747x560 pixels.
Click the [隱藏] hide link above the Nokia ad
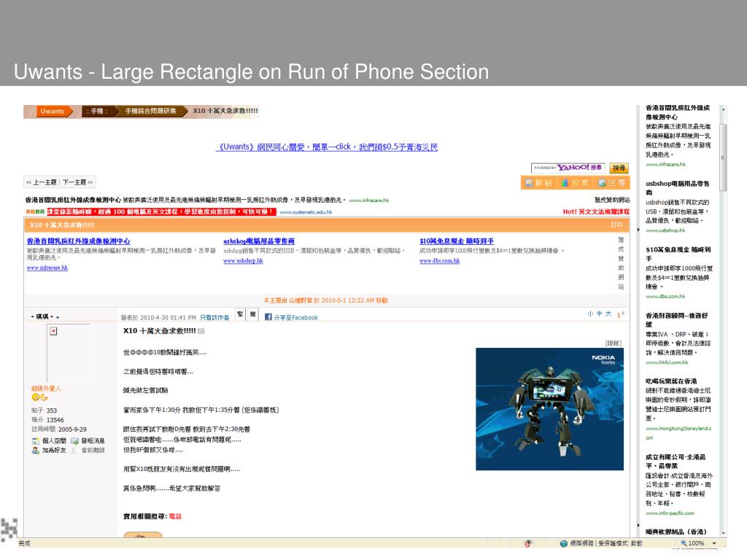click(x=613, y=343)
